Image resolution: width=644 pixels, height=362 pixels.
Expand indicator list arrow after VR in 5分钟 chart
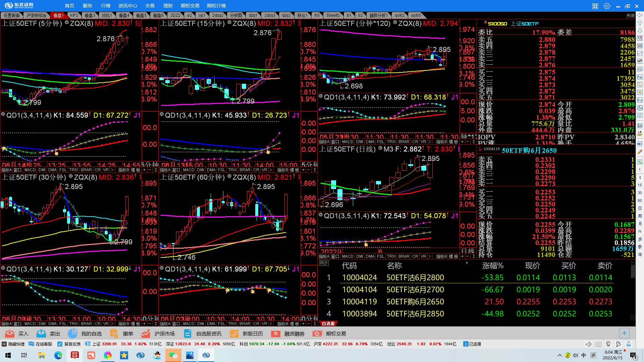coord(112,170)
